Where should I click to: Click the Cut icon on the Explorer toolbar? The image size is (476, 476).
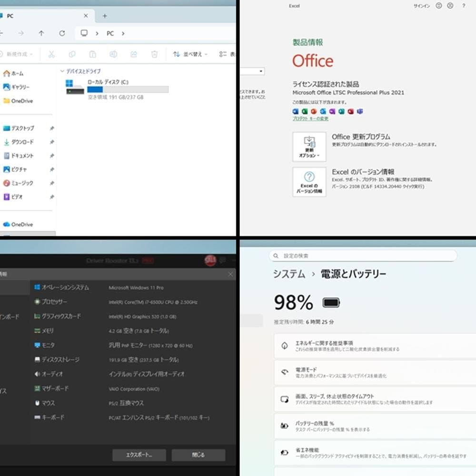(x=51, y=54)
